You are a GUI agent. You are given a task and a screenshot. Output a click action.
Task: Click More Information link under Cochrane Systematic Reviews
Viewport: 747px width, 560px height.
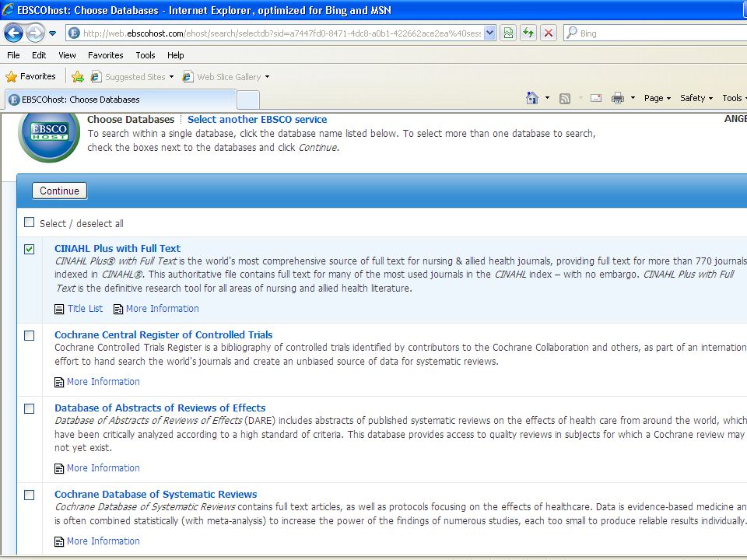pyautogui.click(x=103, y=541)
